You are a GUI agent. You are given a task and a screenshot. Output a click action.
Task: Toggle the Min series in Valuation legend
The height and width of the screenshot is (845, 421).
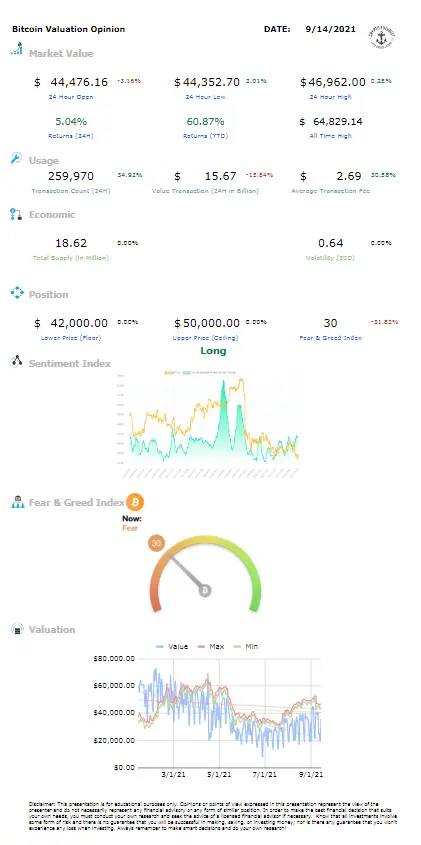click(x=246, y=646)
